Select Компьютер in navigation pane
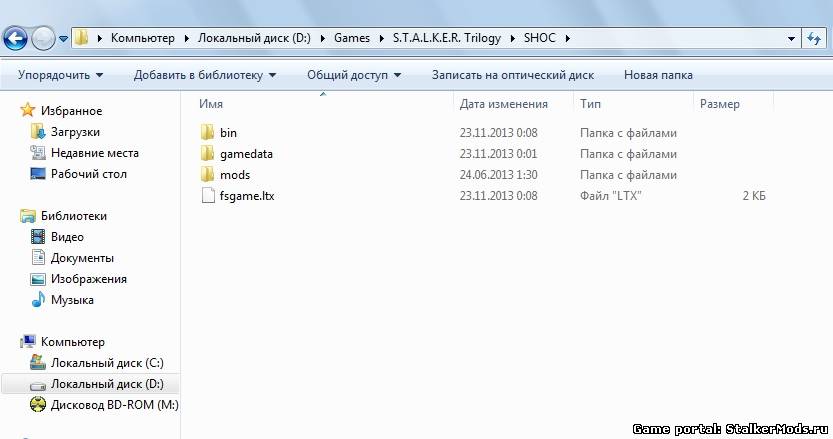833x439 pixels. tap(73, 342)
